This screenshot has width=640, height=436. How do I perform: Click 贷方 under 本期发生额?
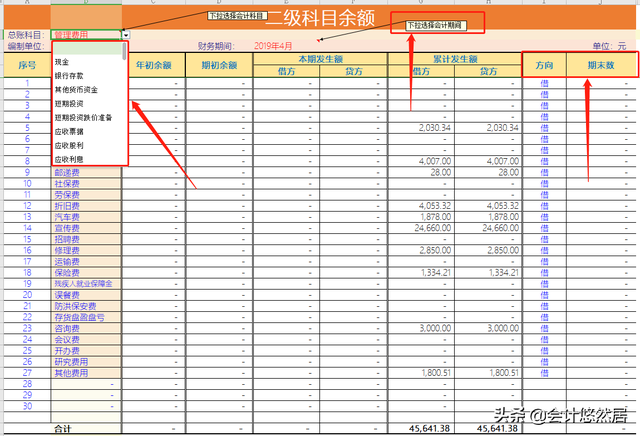353,71
